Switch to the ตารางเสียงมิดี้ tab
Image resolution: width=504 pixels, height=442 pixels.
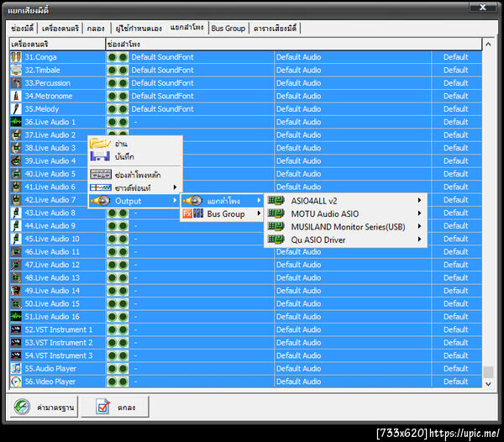275,29
